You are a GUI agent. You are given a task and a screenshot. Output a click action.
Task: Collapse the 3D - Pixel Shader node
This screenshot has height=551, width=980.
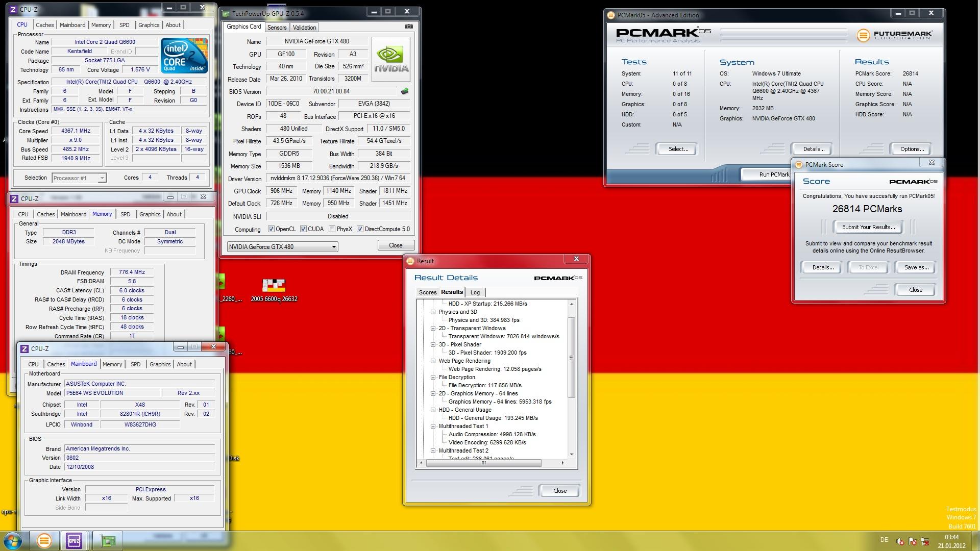coord(433,344)
